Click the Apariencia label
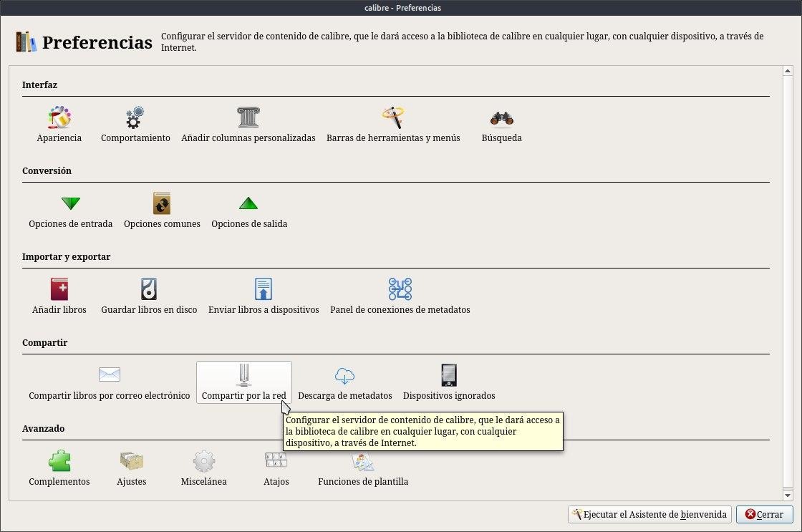Screen dimensions: 802x532 (59, 137)
